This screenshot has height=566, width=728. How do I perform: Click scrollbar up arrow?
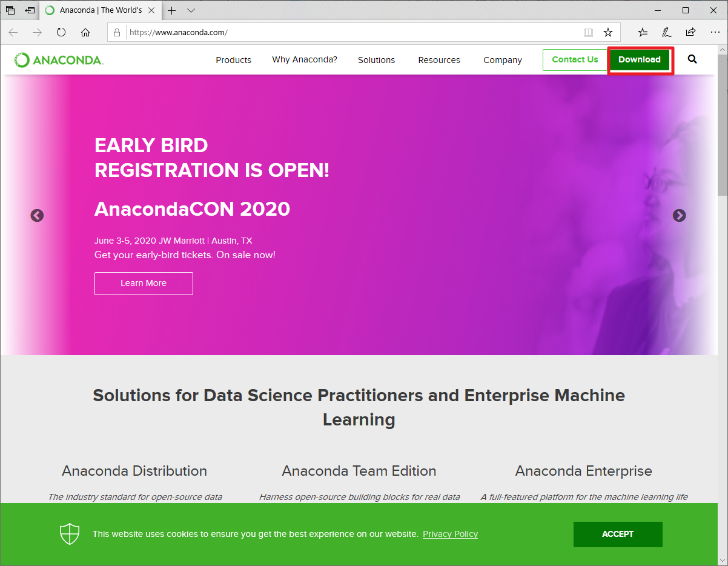tap(722, 48)
